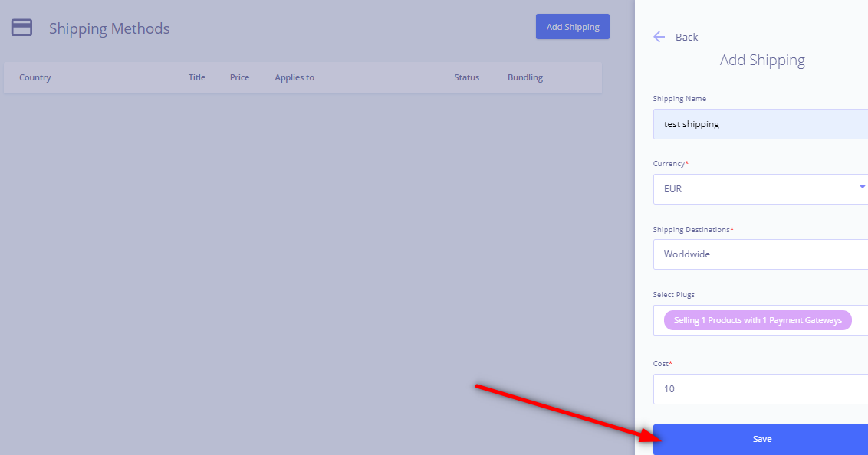
Task: Open the Currency dropdown arrow
Action: (x=862, y=188)
